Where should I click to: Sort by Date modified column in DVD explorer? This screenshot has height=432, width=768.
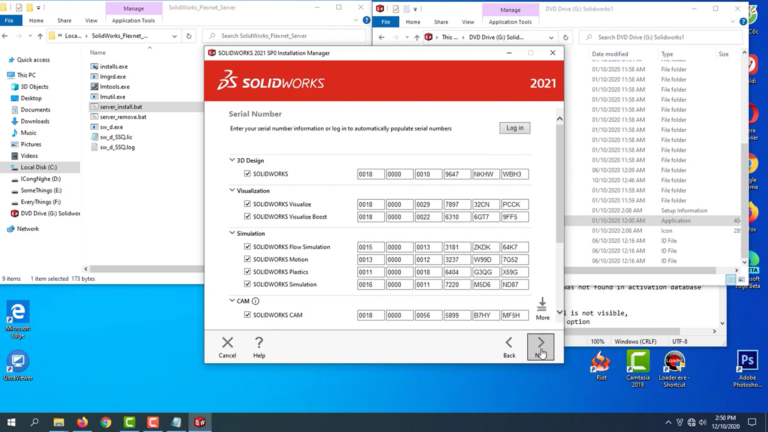point(610,54)
